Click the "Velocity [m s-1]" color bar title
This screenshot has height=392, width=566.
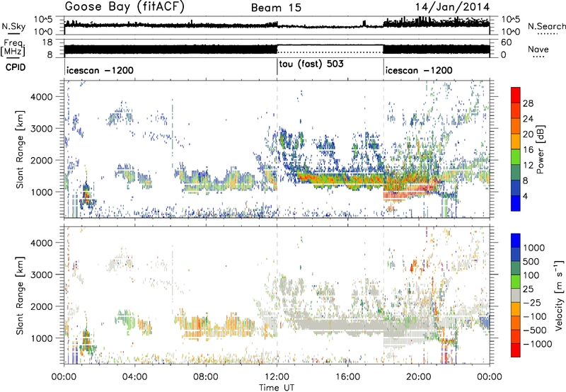[x=559, y=295]
